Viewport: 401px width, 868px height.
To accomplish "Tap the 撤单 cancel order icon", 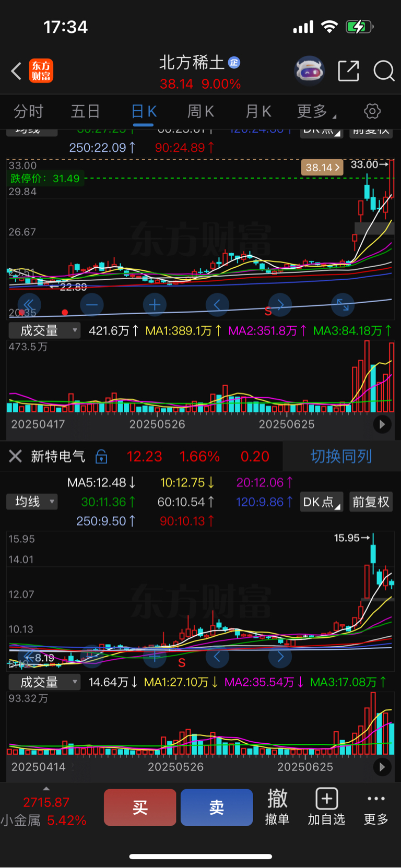I will coord(277,807).
